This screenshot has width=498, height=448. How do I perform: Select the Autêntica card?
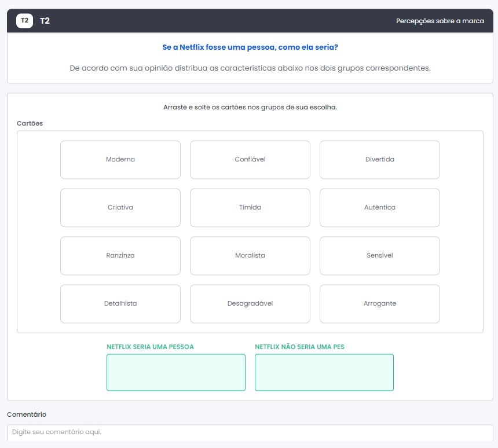(379, 208)
